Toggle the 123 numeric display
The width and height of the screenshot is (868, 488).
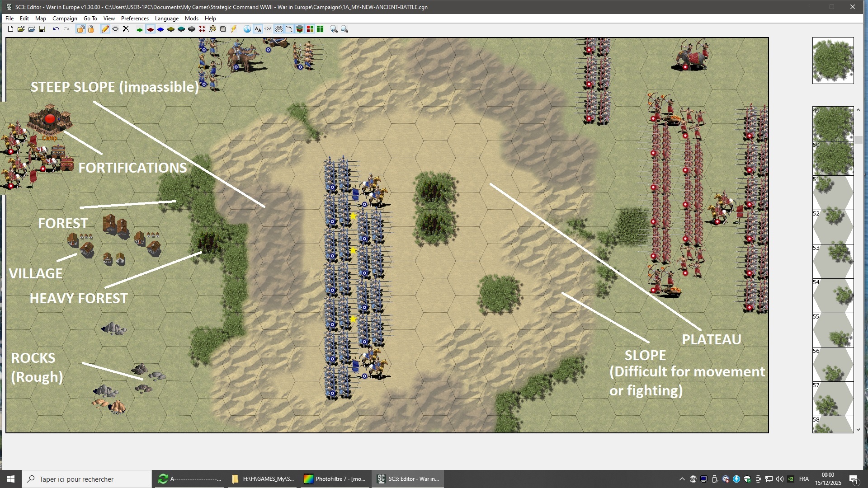click(x=268, y=29)
